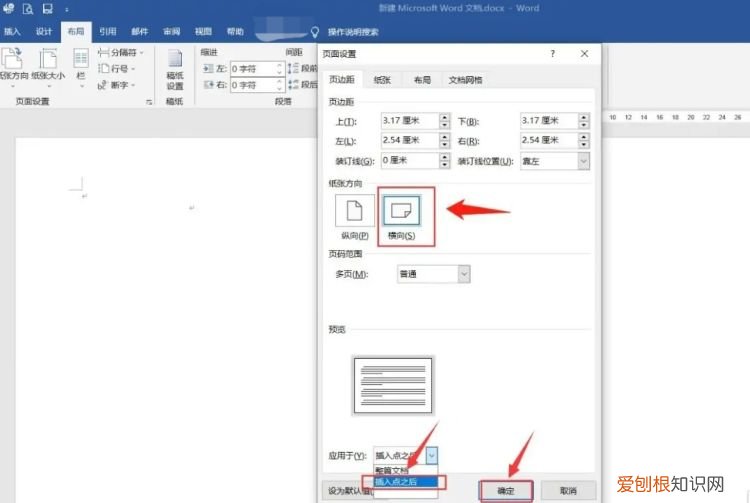Viewport: 750px width, 503px height.
Task: Click the gutter (装订线) input field
Action: pos(409,160)
